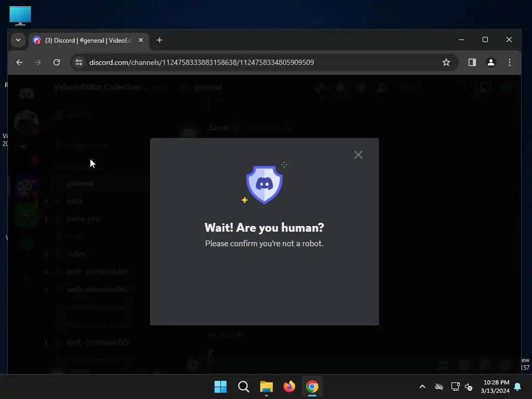Maximize the Chrome window
The height and width of the screenshot is (399, 532).
coord(485,39)
